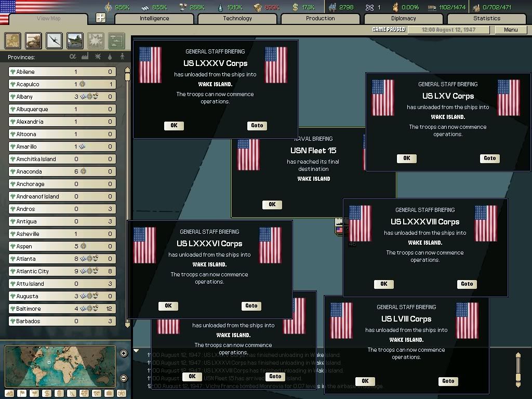Select the economic map mode dollar icon
The height and width of the screenshot is (399, 532).
(46, 393)
